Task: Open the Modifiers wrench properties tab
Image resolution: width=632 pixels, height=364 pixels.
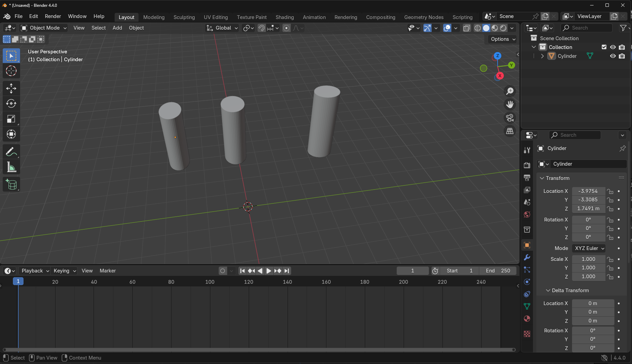Action: click(x=527, y=258)
